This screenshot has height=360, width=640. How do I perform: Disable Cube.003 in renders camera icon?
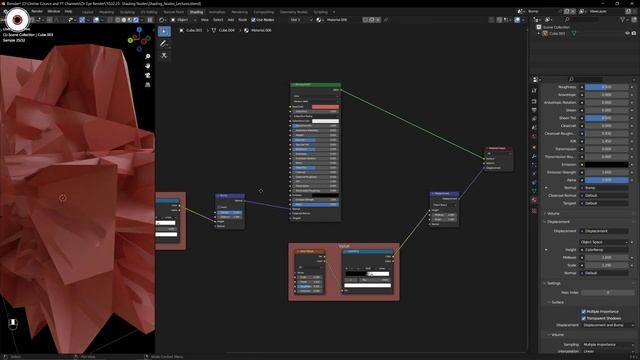[x=634, y=33]
